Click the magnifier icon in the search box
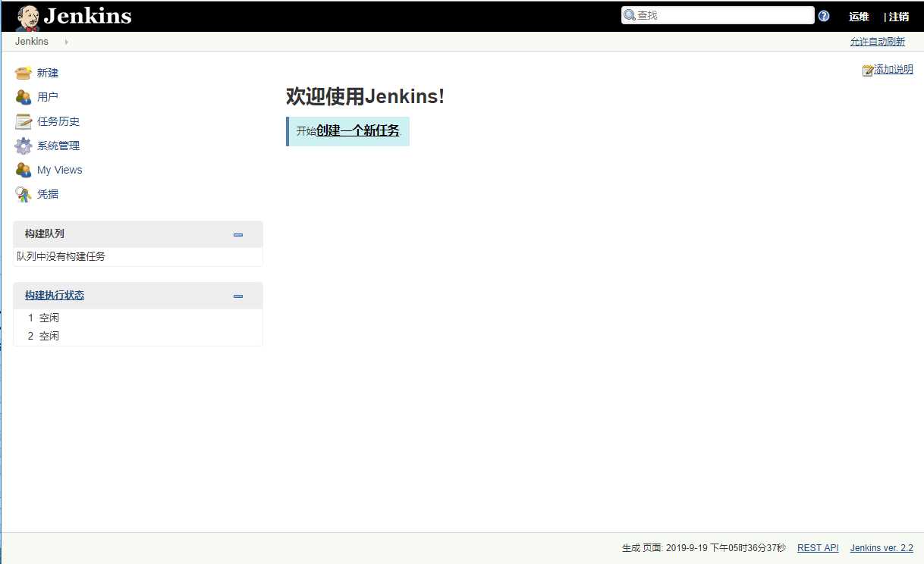The width and height of the screenshot is (924, 564). (629, 15)
